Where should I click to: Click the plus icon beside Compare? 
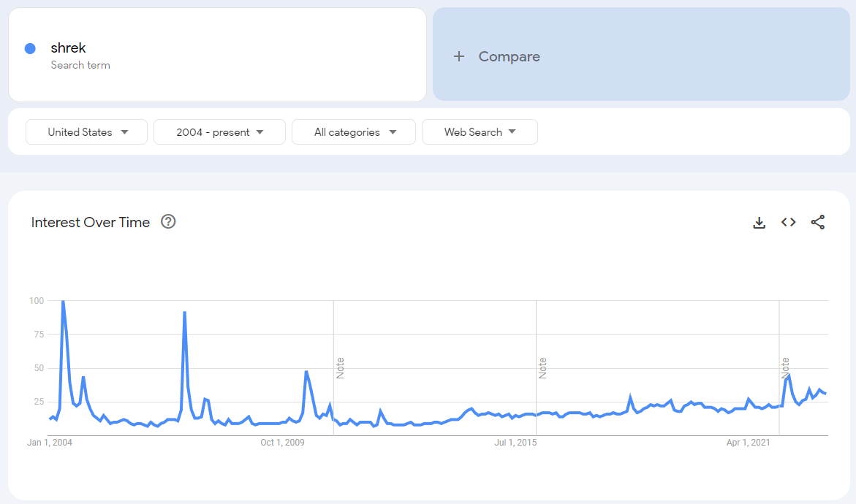coord(459,56)
